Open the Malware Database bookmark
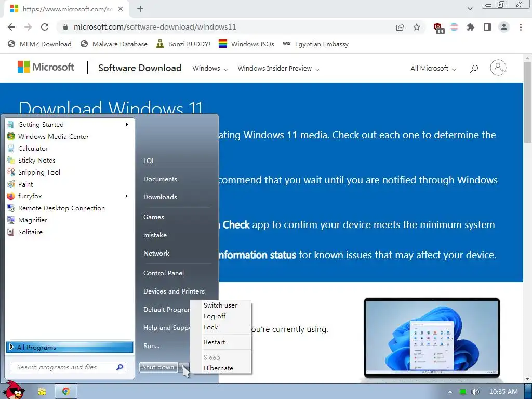Viewport: 532px width, 399px height. tap(114, 44)
